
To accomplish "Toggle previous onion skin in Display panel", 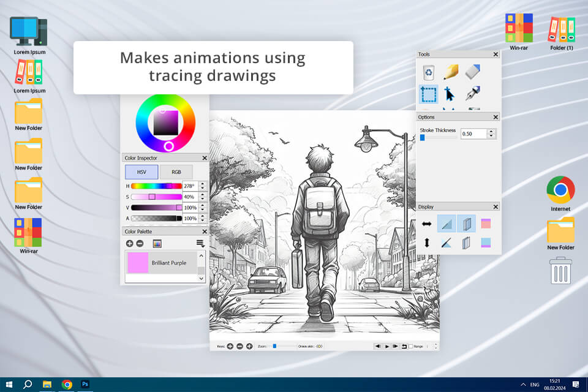I will point(467,224).
